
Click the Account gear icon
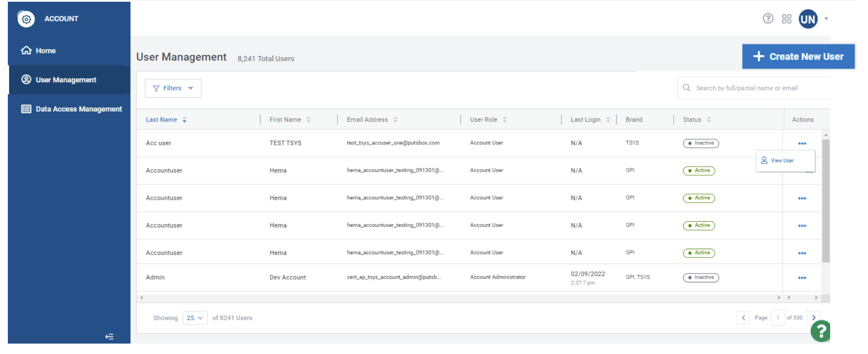27,19
